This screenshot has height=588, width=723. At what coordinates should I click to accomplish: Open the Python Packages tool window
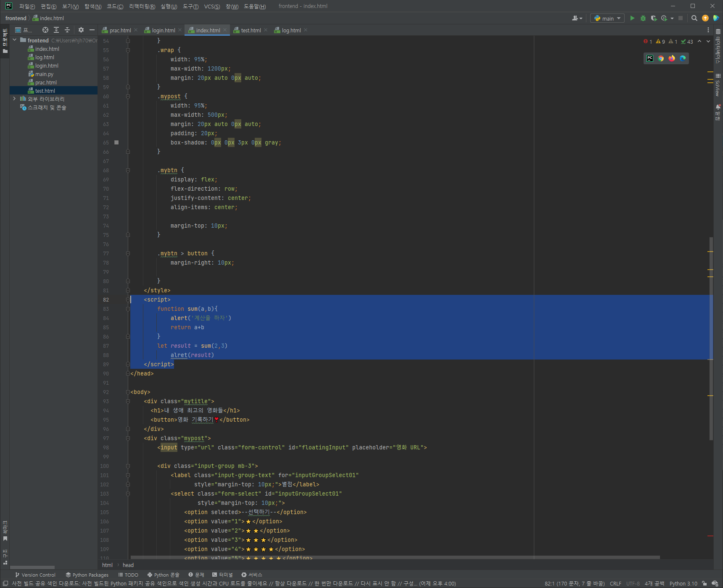[x=87, y=575]
